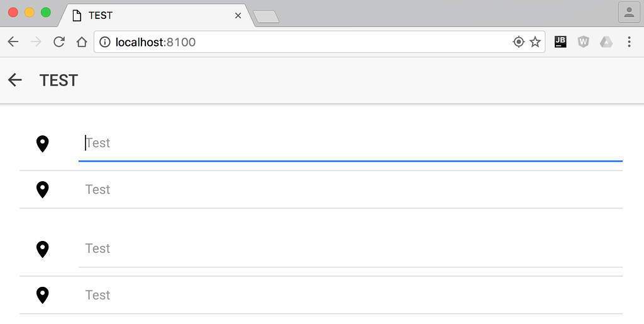644x324 pixels.
Task: Click the app back arrow beside TEST
Action: click(15, 80)
